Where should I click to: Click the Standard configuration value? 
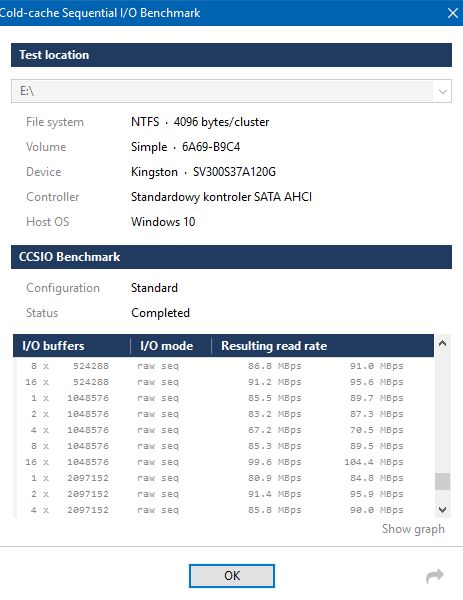[154, 288]
